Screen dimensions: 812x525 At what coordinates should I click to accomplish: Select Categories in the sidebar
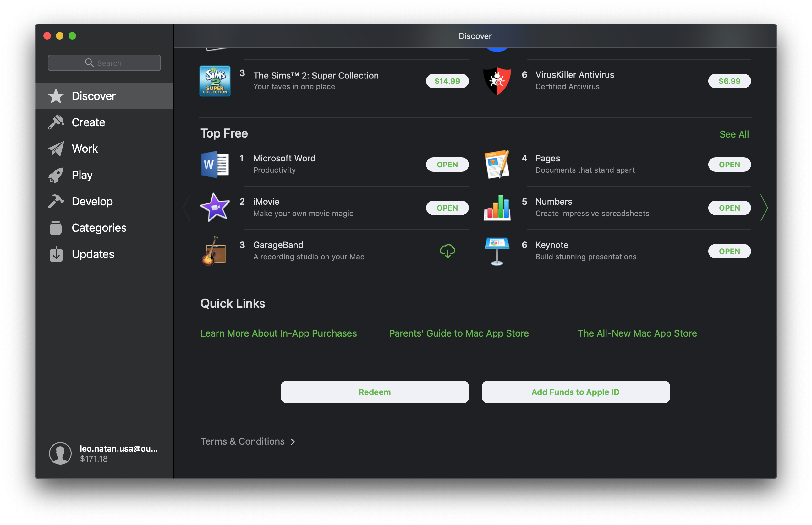pyautogui.click(x=99, y=228)
